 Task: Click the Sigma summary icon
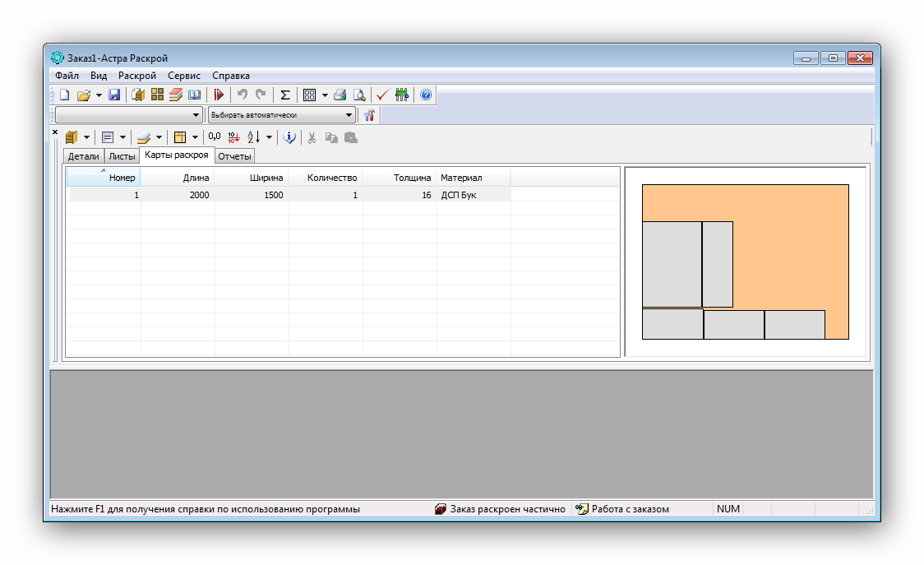pos(284,95)
